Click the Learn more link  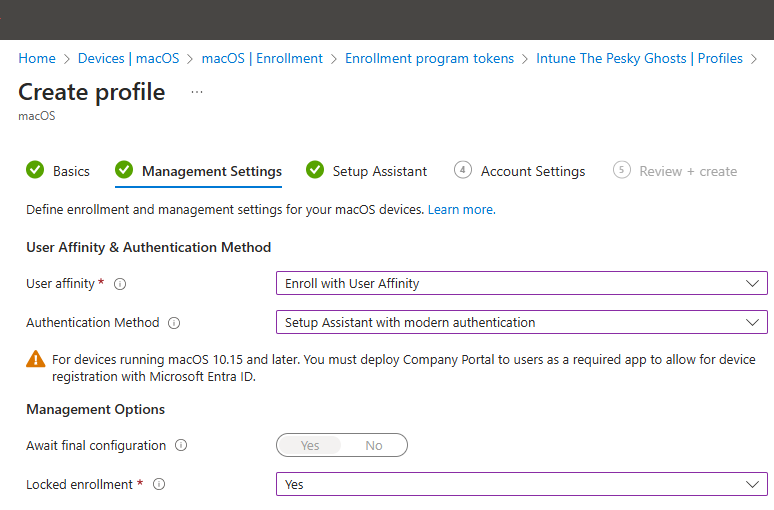click(460, 210)
